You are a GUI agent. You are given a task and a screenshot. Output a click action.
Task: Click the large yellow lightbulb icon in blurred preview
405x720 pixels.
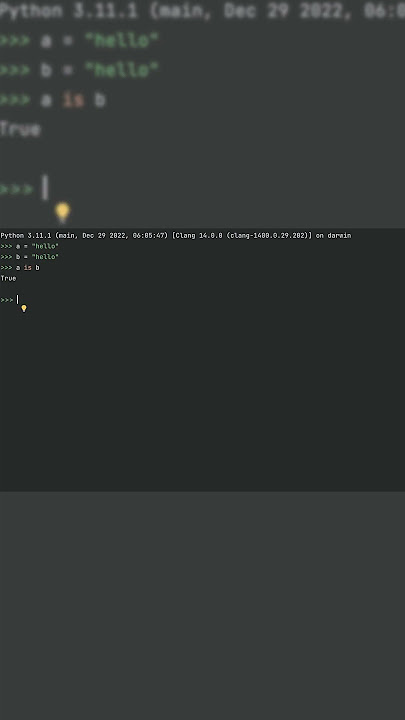pos(62,213)
